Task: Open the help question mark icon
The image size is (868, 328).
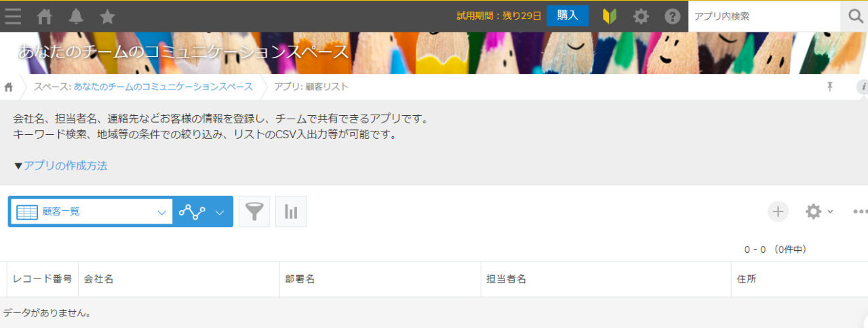Action: click(672, 16)
